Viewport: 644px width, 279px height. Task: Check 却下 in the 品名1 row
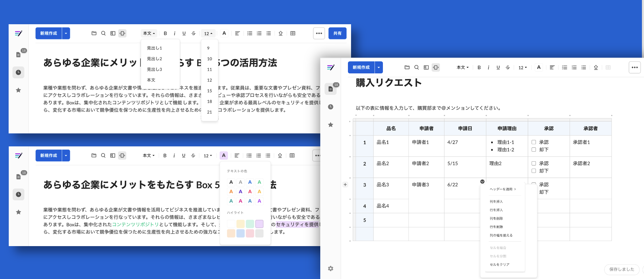pos(534,150)
